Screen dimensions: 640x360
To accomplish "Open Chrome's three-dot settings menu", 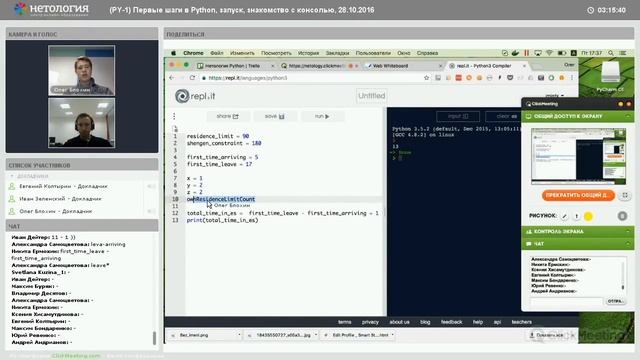I will tap(572, 78).
